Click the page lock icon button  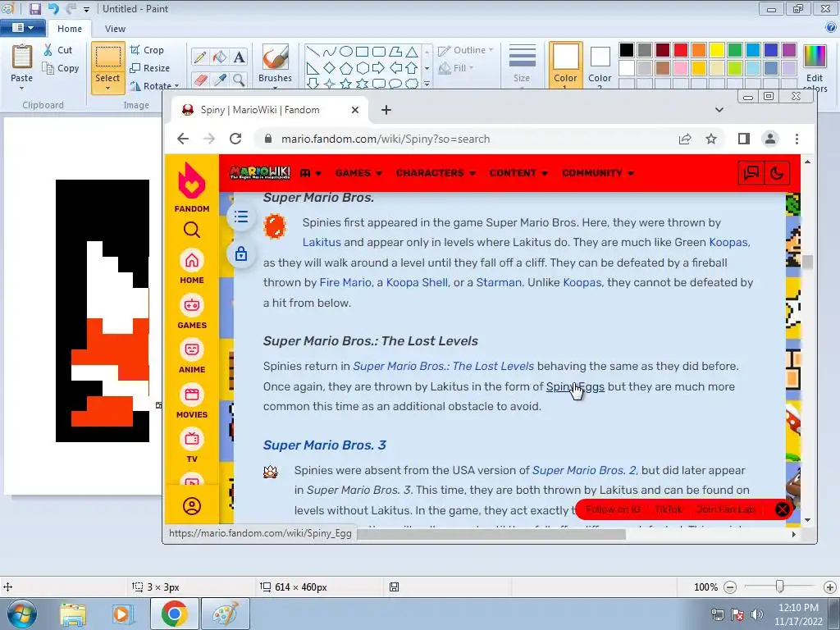[x=241, y=254]
